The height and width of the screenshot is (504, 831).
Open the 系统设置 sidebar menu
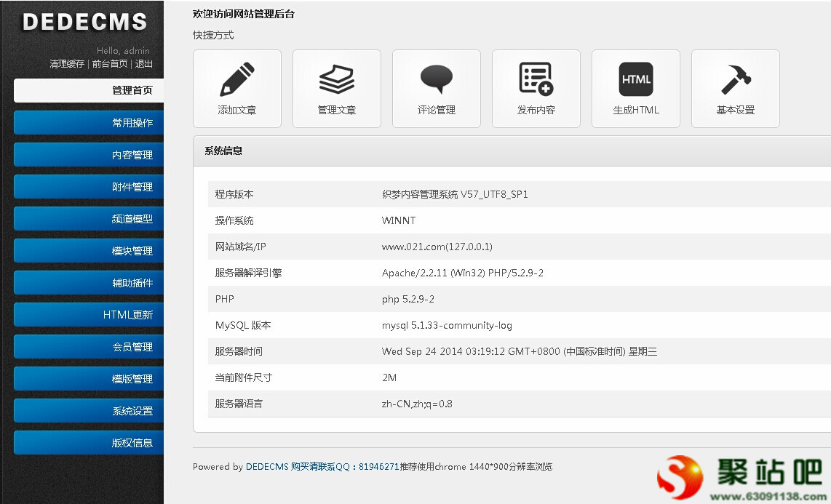click(x=89, y=411)
